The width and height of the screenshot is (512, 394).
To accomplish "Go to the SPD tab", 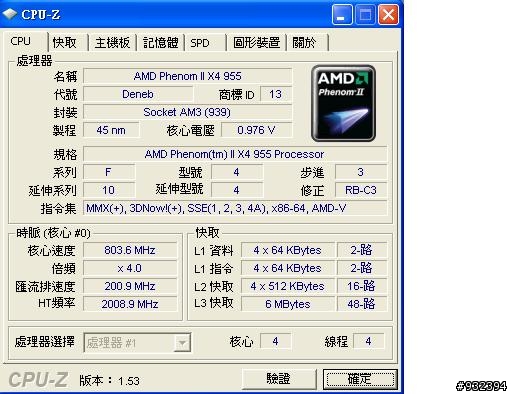I will tap(205, 43).
